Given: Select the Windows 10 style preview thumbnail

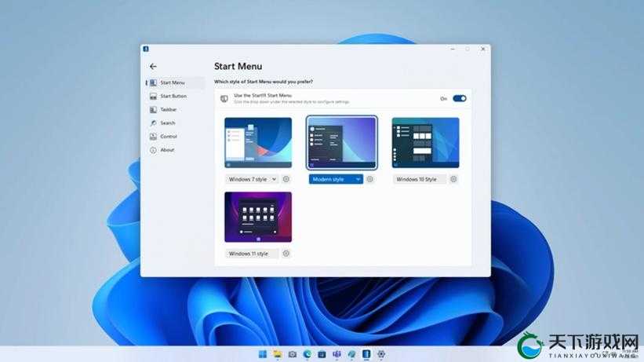Looking at the screenshot, I should [x=425, y=143].
